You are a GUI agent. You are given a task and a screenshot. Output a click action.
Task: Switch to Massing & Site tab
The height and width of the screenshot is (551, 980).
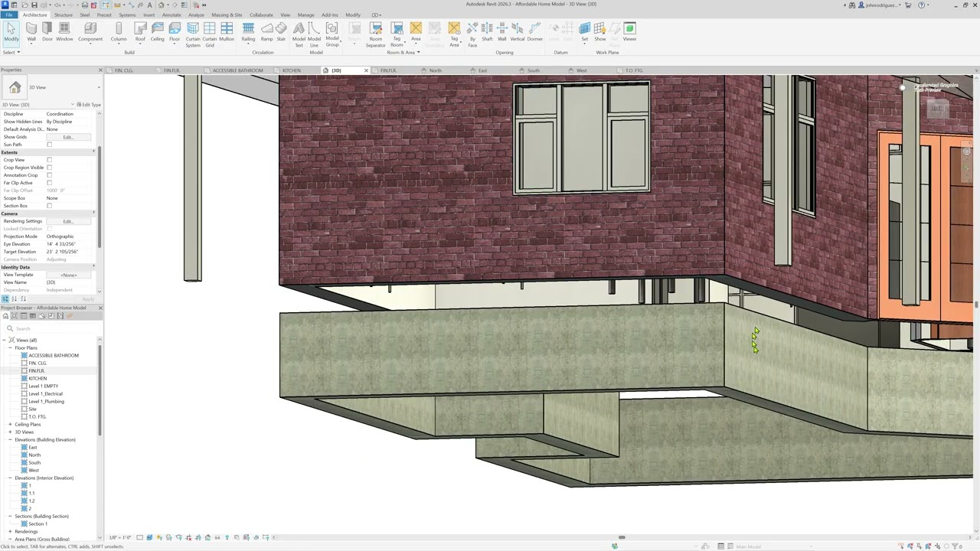pyautogui.click(x=227, y=15)
